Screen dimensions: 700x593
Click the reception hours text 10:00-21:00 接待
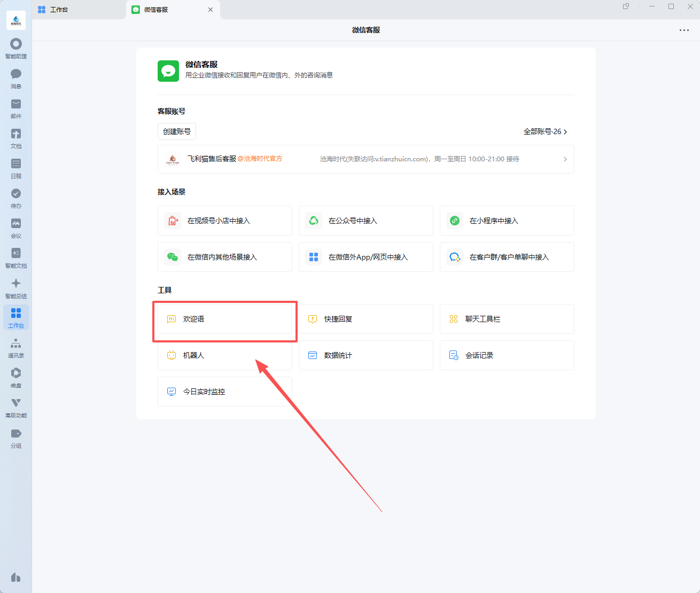coord(494,159)
